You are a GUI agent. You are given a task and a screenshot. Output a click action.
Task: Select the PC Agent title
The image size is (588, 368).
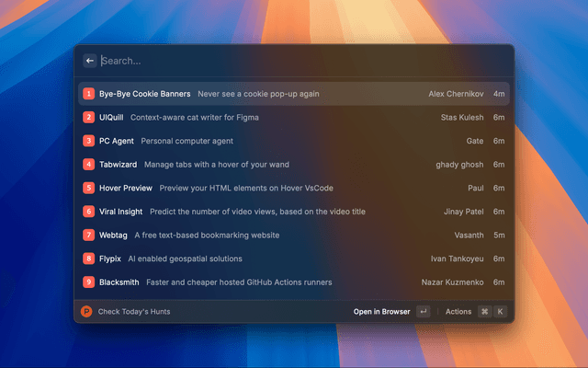117,141
